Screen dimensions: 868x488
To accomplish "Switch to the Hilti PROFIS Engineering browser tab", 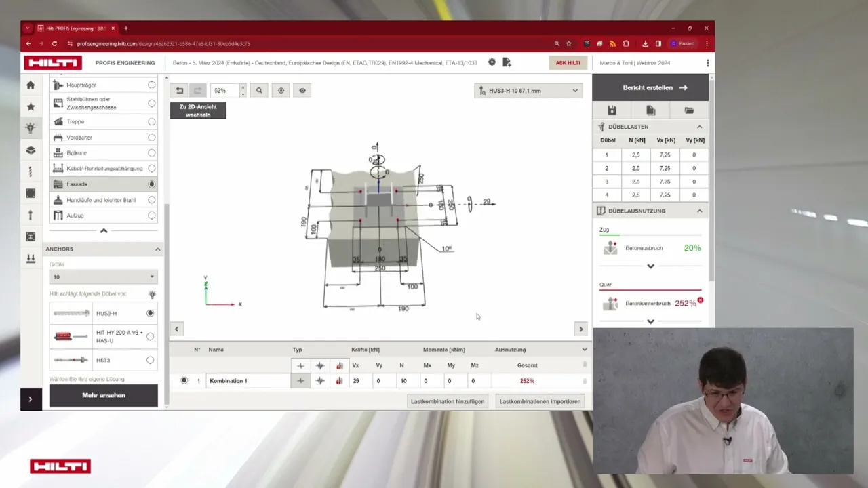I will click(x=76, y=28).
